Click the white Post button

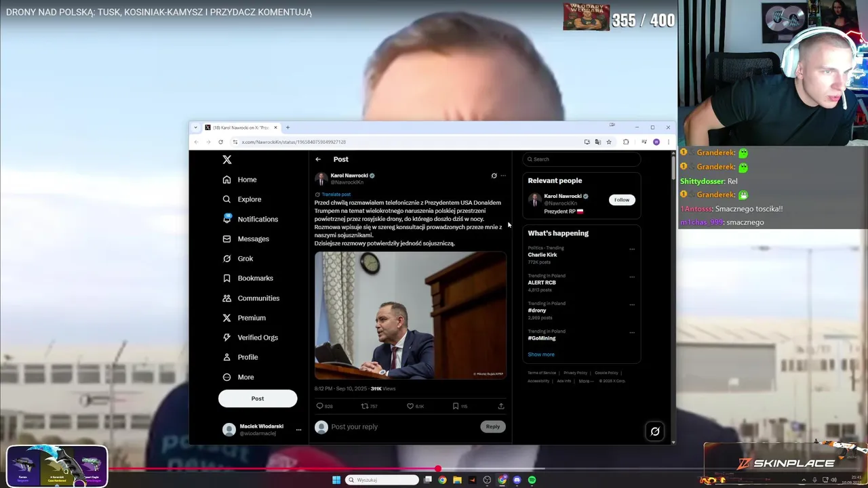point(258,399)
